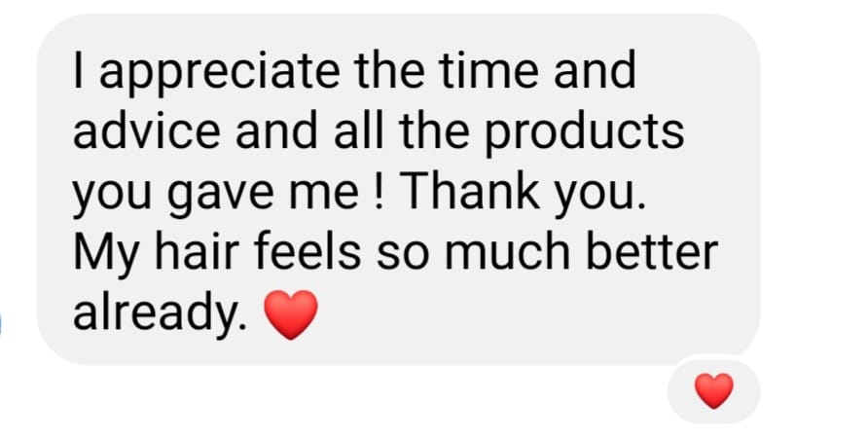Click the word "much" in fourth line
Image resolution: width=868 pixels, height=440 pixels.
507,252
